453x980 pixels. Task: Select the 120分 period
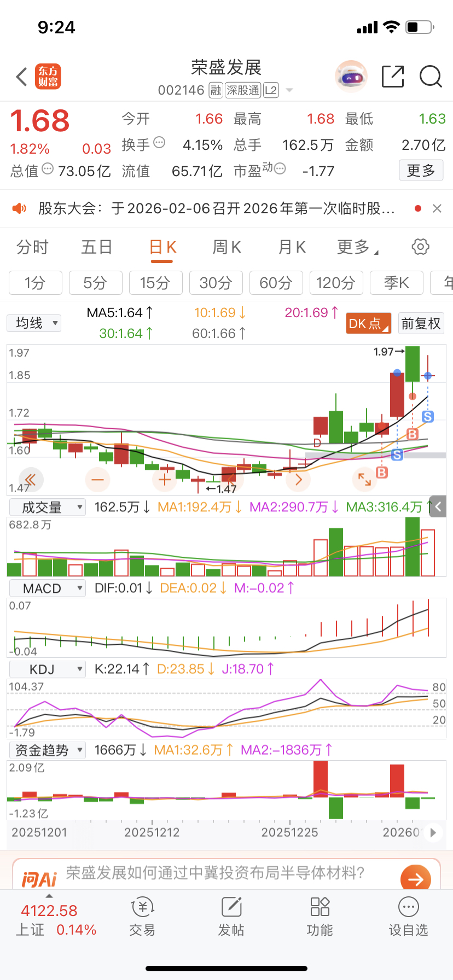click(336, 283)
